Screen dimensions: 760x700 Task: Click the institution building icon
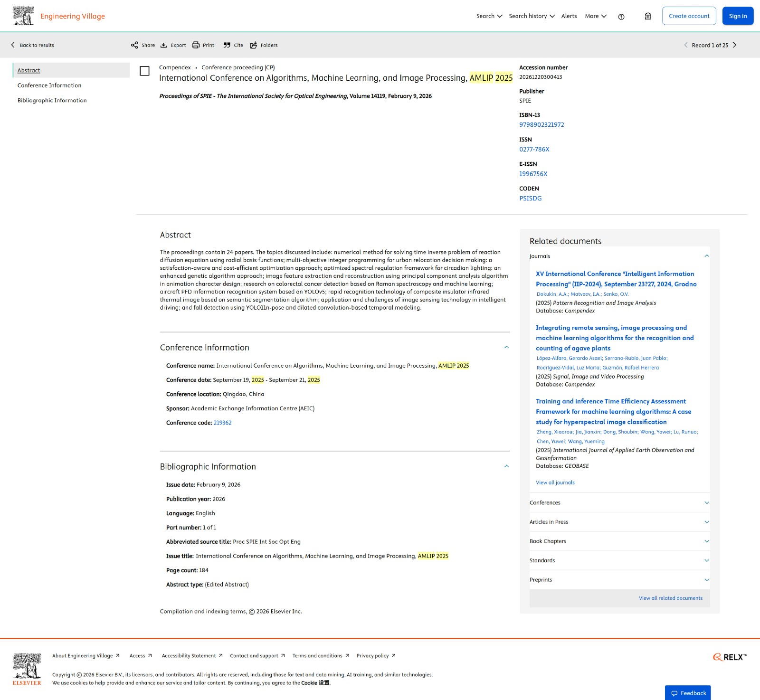pyautogui.click(x=648, y=16)
